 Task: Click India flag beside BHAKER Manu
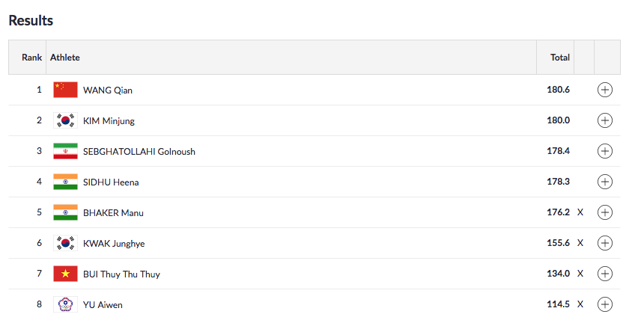point(65,212)
